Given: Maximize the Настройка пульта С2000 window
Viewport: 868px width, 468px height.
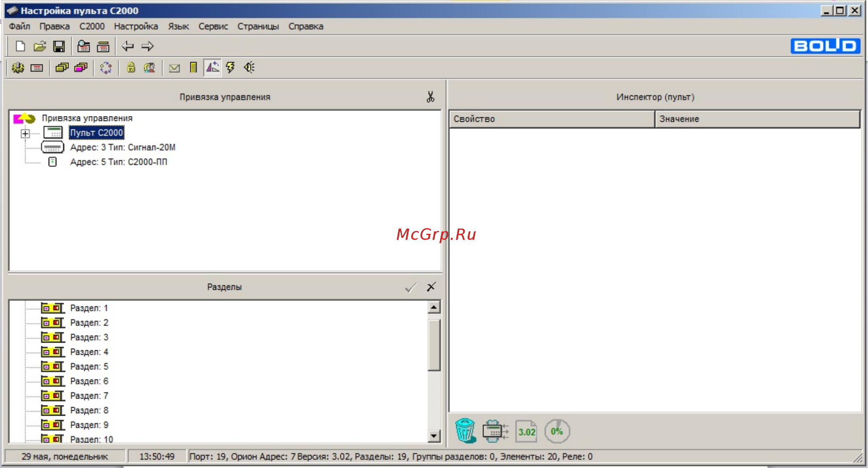Looking at the screenshot, I should tap(840, 10).
